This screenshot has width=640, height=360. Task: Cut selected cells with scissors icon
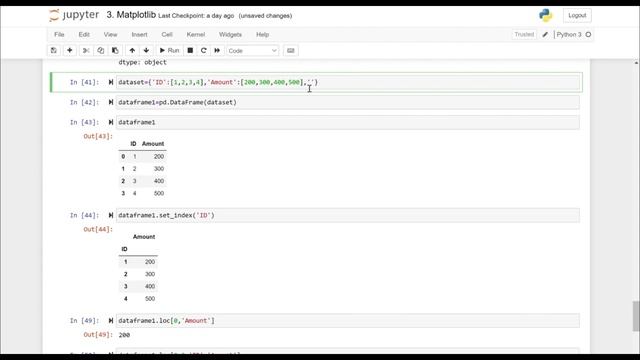[86, 51]
